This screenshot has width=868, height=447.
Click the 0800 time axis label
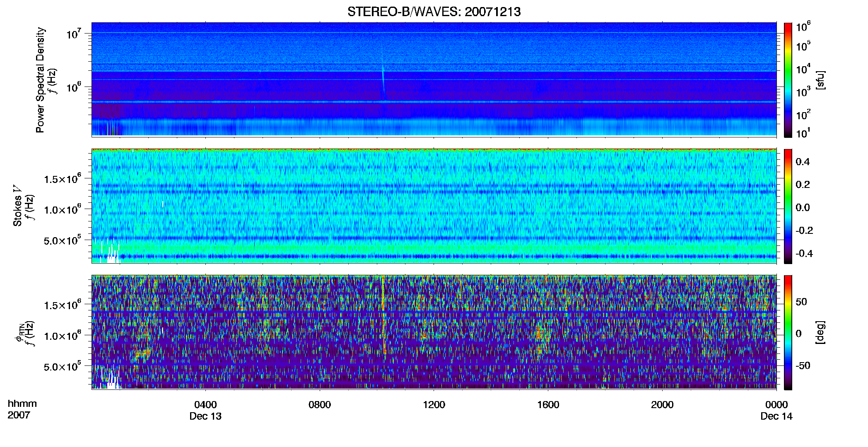(x=320, y=405)
